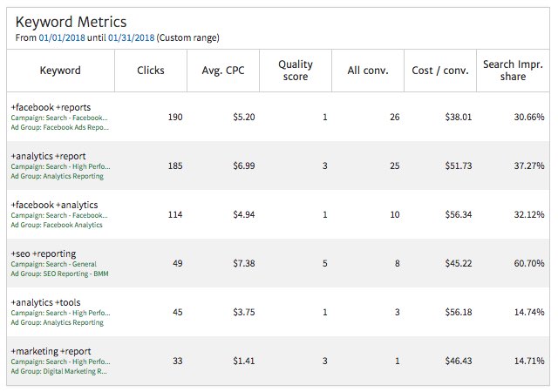The width and height of the screenshot is (558, 392).
Task: Sort by All conv. column header
Action: pos(368,71)
